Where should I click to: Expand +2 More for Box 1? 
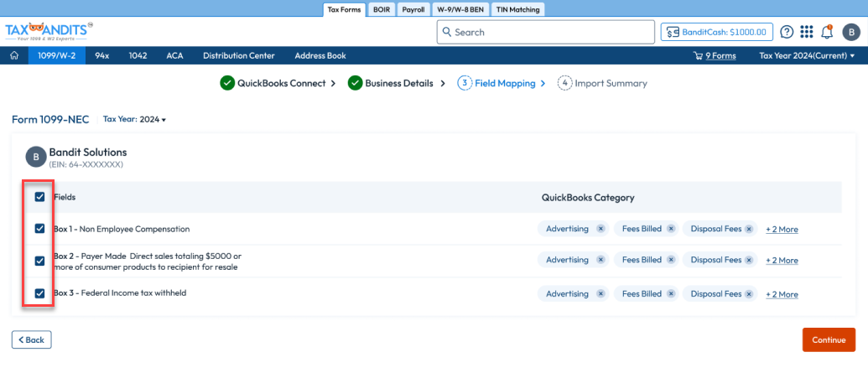[782, 229]
